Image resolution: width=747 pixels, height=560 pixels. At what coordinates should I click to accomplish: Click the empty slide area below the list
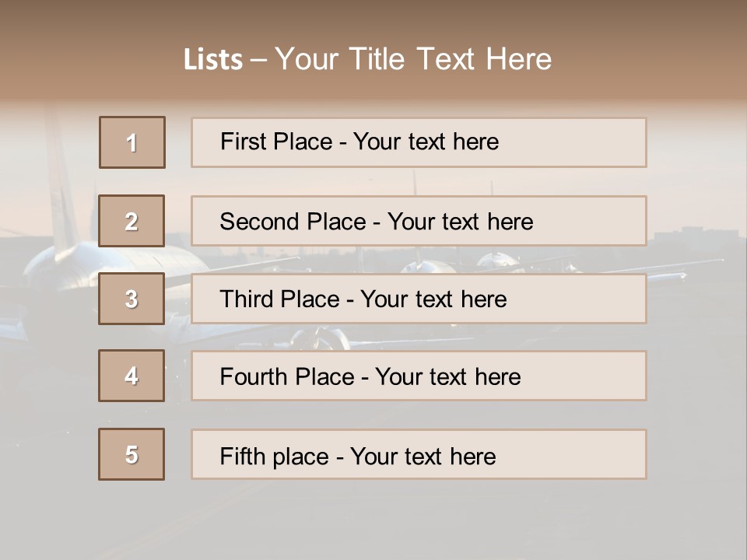[x=373, y=521]
